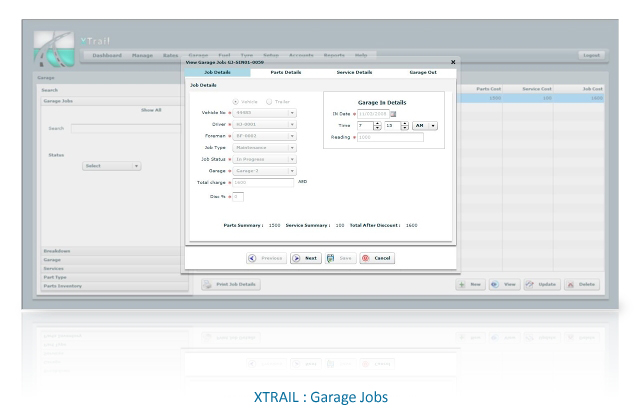This screenshot has width=640, height=417.
Task: Click the Save disk icon
Action: (331, 258)
